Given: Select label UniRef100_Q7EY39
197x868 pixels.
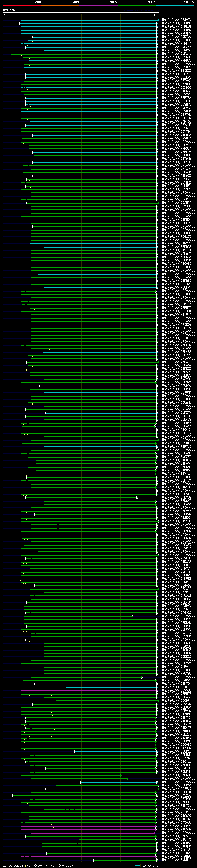Looking at the screenshot, I should pos(177,497).
